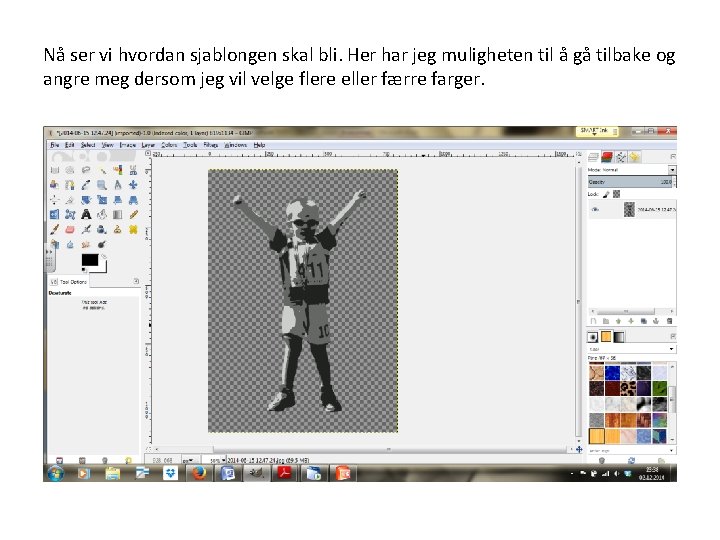Select the Pencil tool

click(x=133, y=214)
